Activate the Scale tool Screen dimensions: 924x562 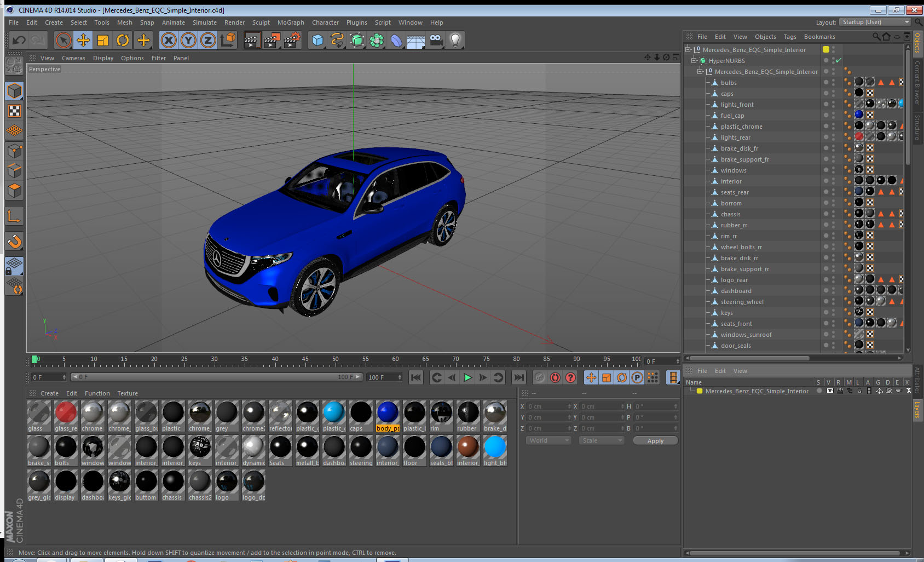pos(103,40)
